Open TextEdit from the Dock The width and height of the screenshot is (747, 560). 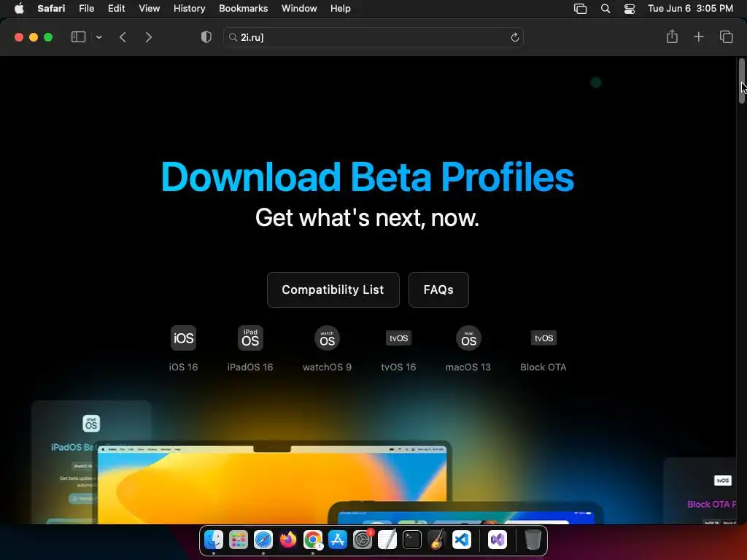387,540
